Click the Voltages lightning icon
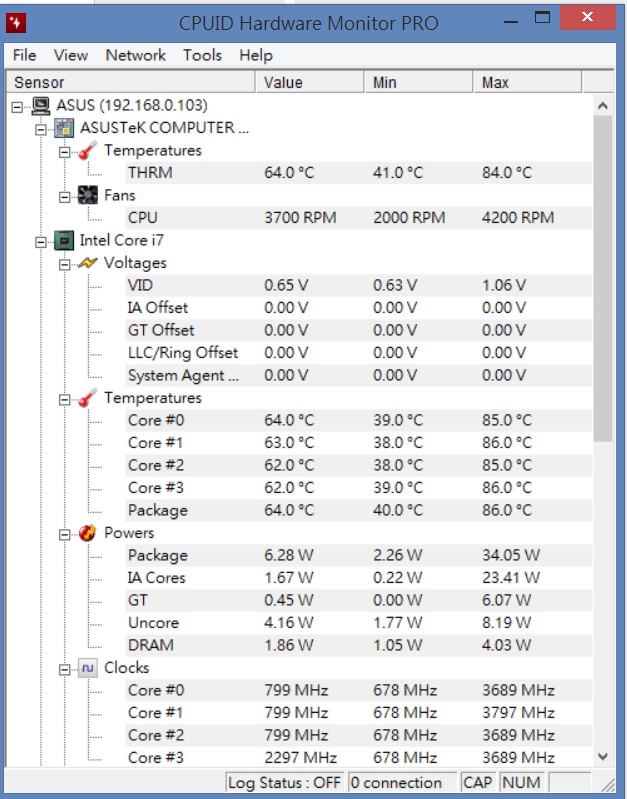627x799 pixels. pos(87,263)
